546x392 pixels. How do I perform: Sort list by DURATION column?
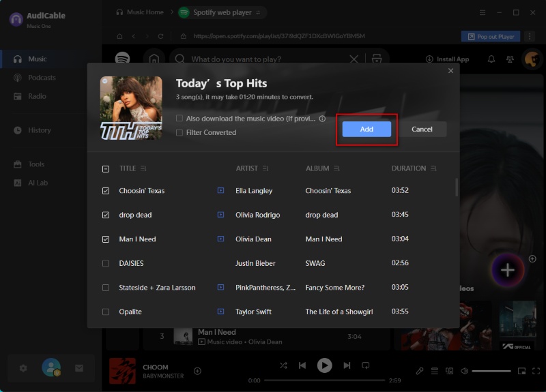pyautogui.click(x=433, y=168)
